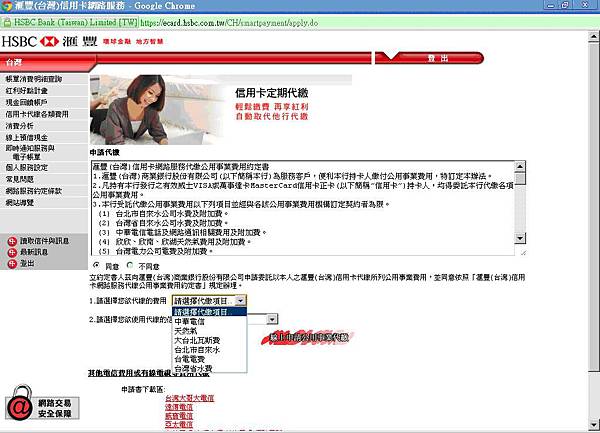Choose 天然氣 from the dropdown list
The height and width of the screenshot is (433, 600).
coord(209,331)
